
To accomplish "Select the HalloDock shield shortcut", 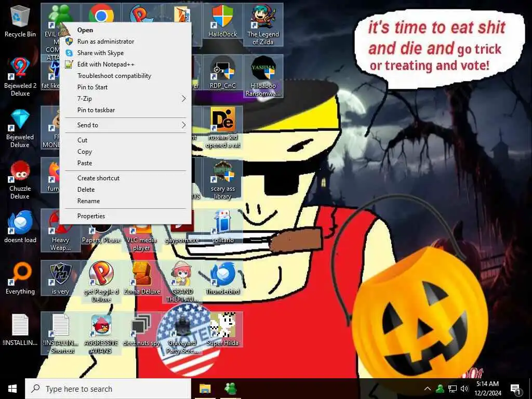I will pyautogui.click(x=222, y=21).
